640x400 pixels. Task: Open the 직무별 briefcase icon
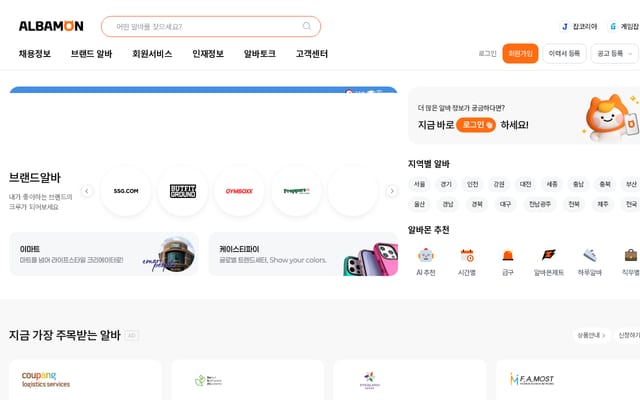point(631,256)
